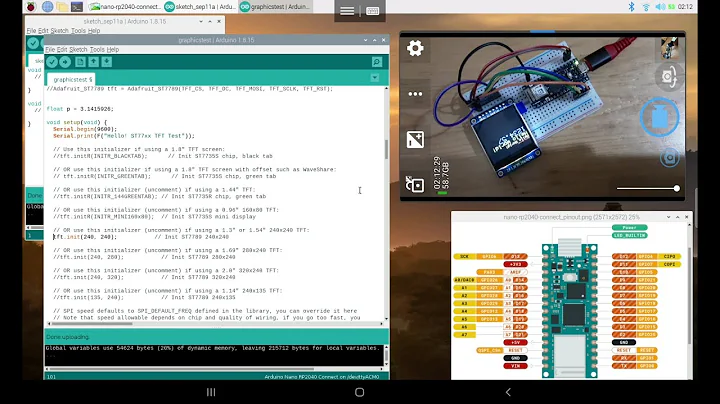720x404 pixels.
Task: Open graphicstest window title dropdown arrow
Action: click(366, 40)
